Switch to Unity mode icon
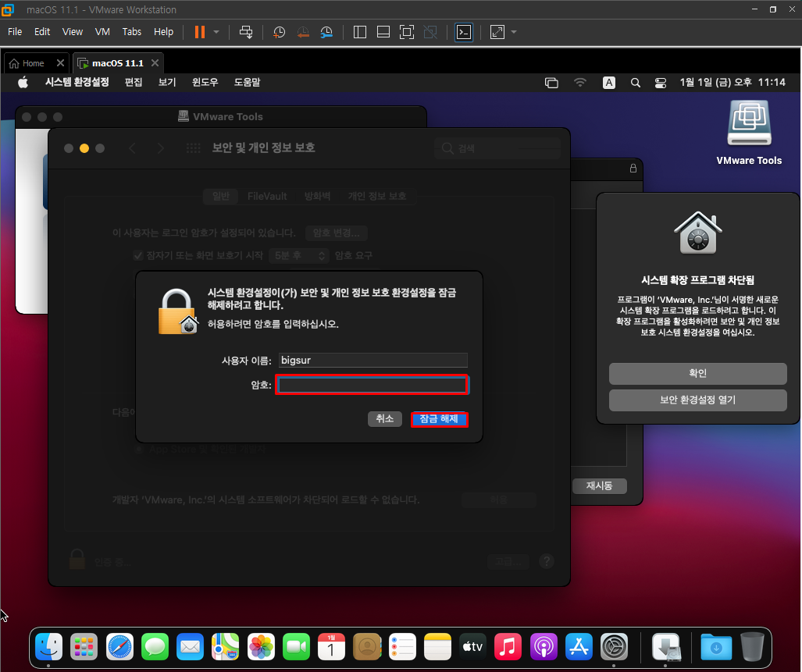 tap(430, 32)
